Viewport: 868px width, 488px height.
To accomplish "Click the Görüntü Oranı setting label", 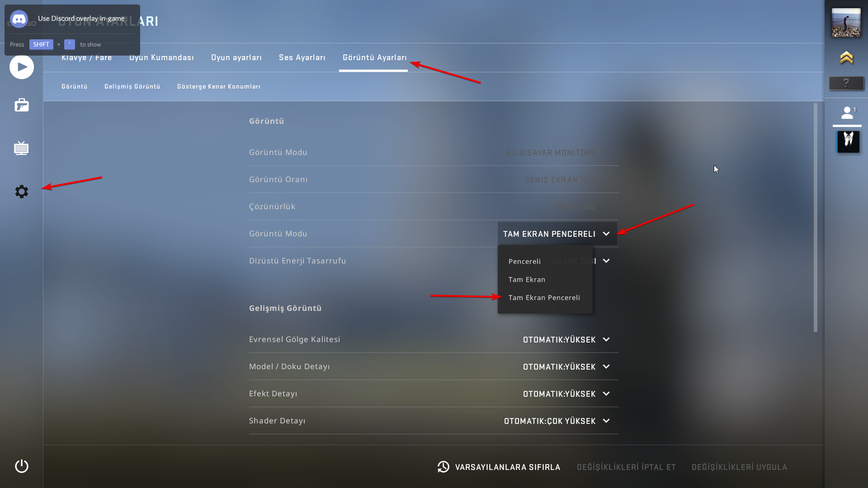I will pos(278,179).
